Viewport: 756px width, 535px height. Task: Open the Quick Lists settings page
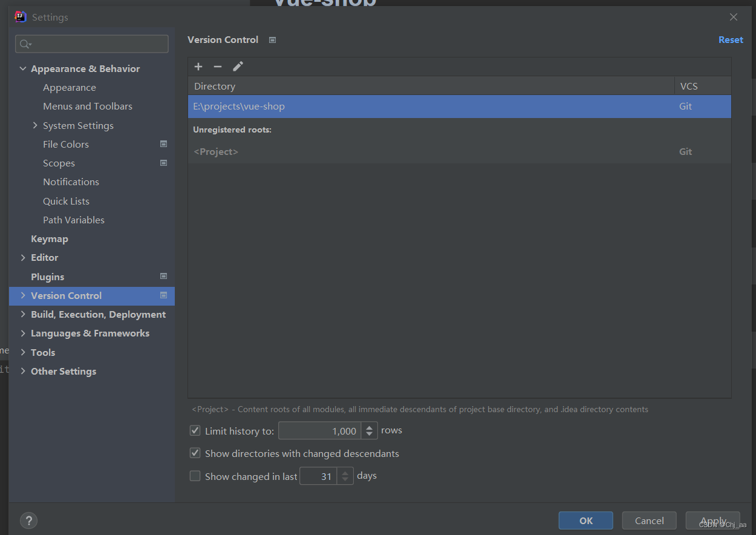coord(66,201)
